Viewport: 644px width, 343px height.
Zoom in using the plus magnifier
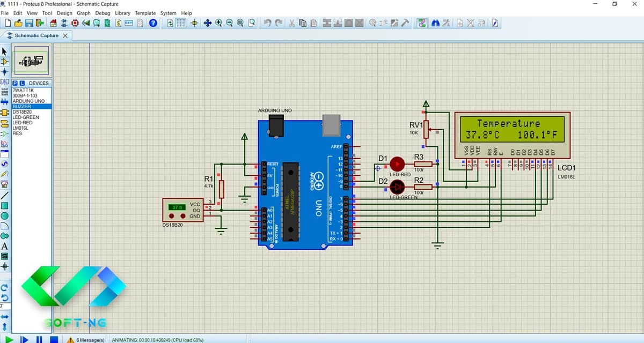point(218,23)
